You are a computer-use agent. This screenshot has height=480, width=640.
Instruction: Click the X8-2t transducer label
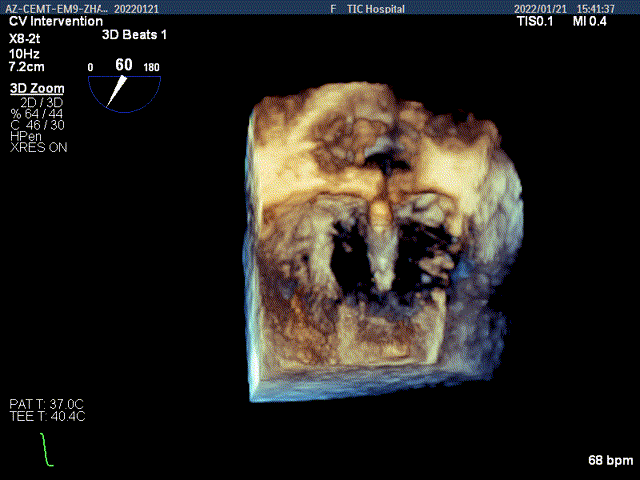click(25, 36)
